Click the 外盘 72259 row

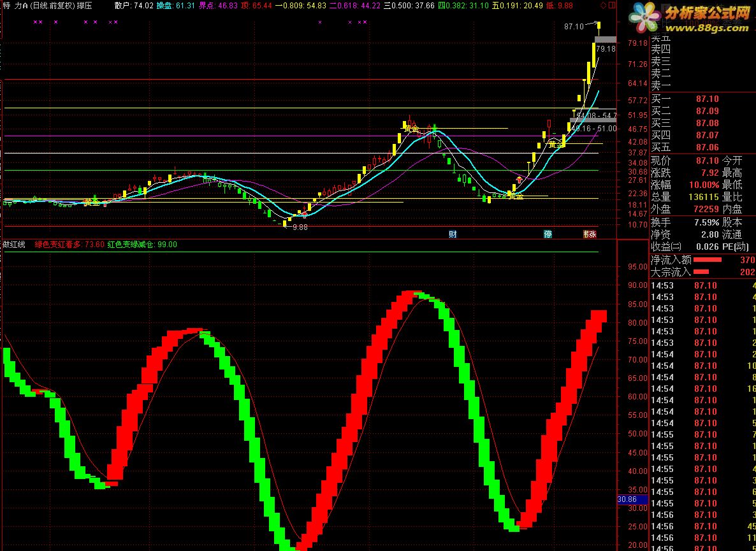[685, 210]
